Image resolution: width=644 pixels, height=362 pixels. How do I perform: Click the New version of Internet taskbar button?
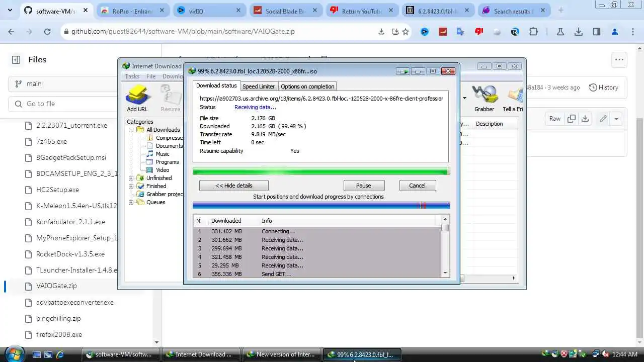click(281, 354)
